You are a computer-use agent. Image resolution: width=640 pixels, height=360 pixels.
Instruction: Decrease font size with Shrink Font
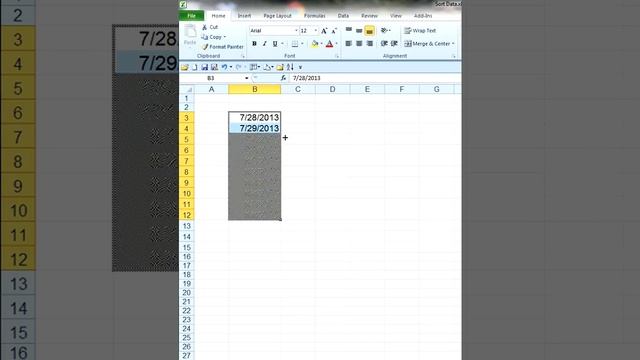334,31
